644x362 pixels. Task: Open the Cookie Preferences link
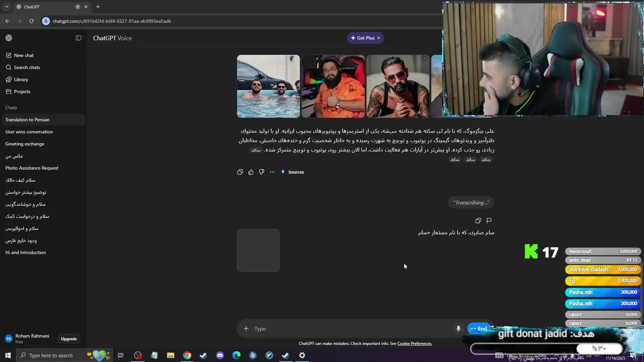pos(415,343)
